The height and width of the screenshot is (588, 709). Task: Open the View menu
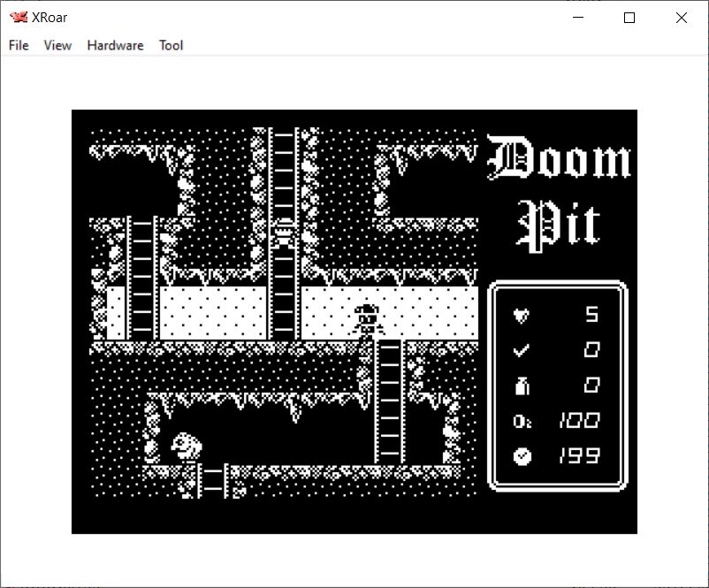57,45
